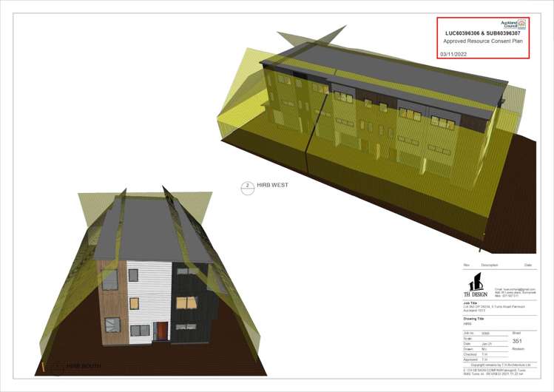The width and height of the screenshot is (554, 392).
Task: Click the 'HIRB WEST' view label
Action: 272,185
